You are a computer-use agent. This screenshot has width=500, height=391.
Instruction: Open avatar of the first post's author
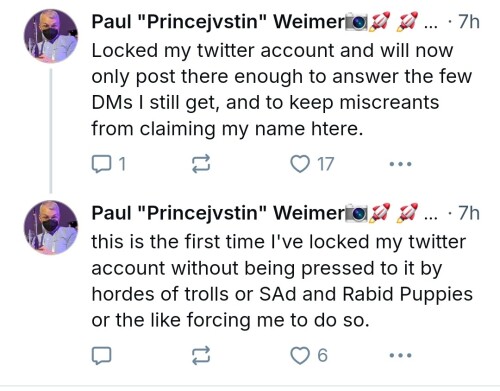click(51, 36)
